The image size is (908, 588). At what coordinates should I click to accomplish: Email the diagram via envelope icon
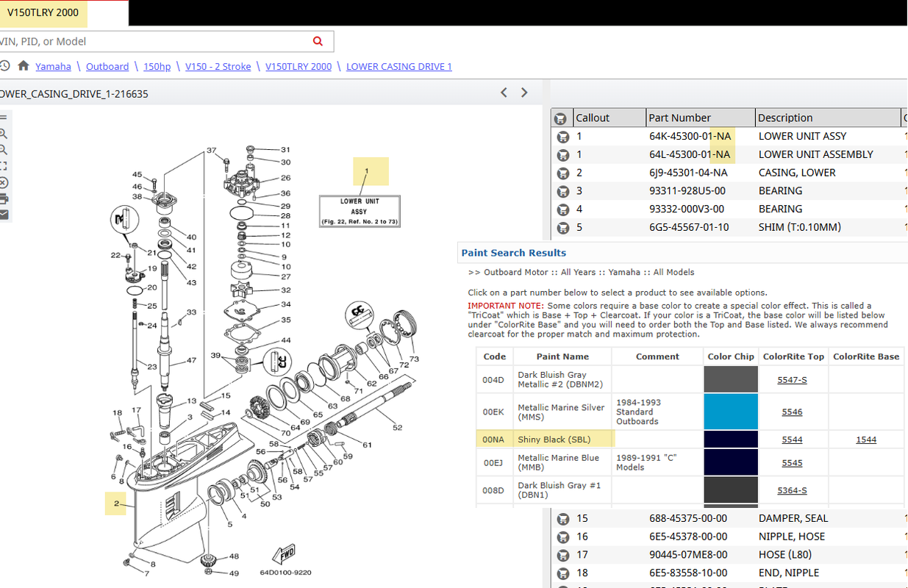coord(3,215)
